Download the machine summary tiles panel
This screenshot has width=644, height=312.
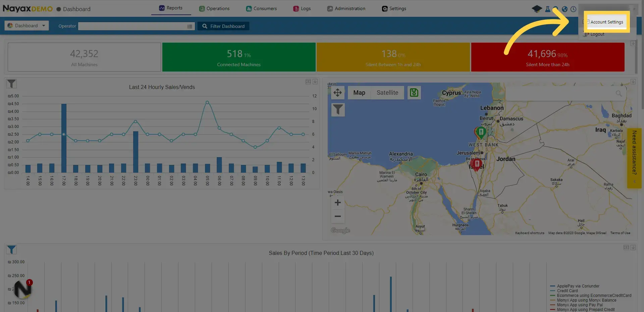click(633, 43)
